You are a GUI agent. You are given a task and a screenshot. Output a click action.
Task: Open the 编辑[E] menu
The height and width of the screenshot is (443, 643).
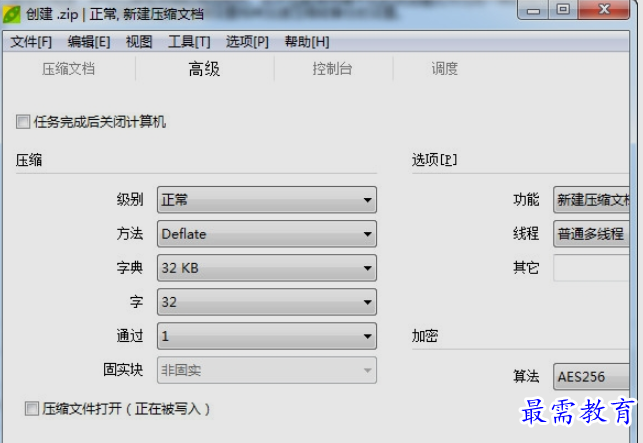[x=89, y=42]
